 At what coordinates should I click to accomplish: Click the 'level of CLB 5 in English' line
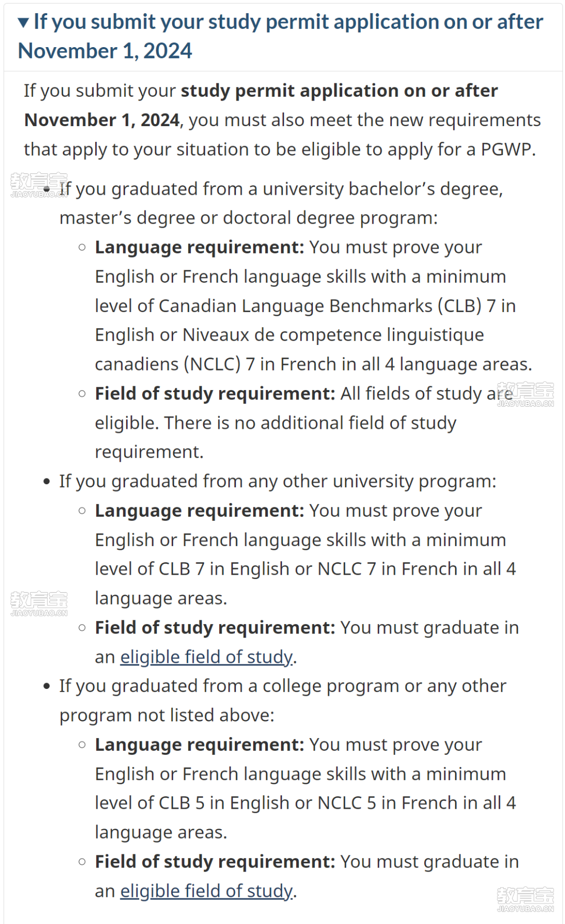tap(306, 803)
